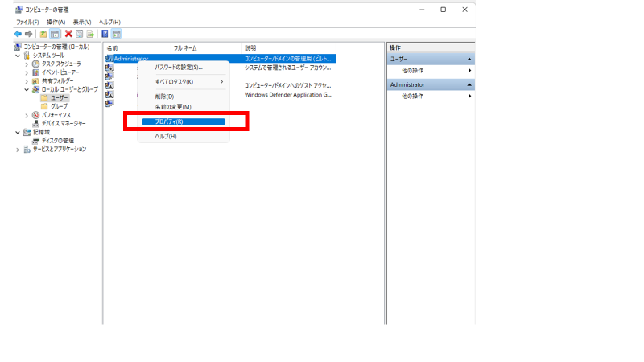Click the grey Forward arrow in the toolbar
This screenshot has height=362, width=644.
(x=28, y=34)
